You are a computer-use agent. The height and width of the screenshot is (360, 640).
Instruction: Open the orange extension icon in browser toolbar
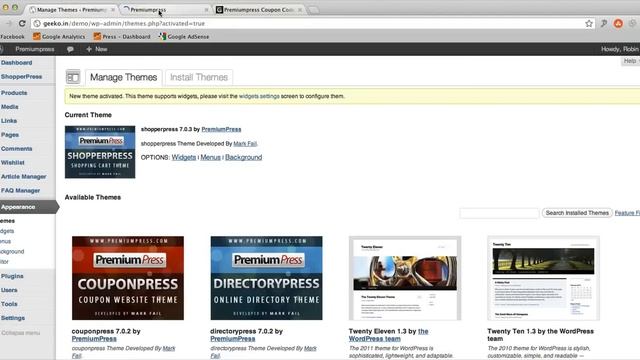(x=618, y=24)
